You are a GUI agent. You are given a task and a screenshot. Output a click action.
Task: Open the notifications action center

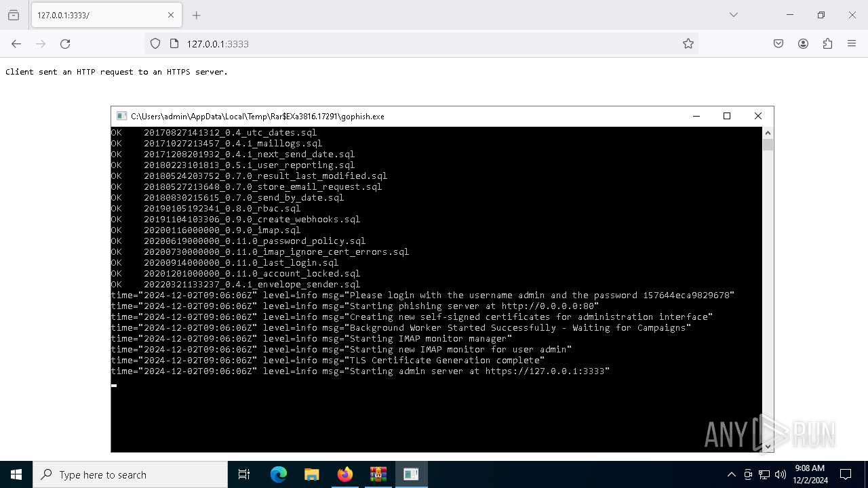coord(846,474)
